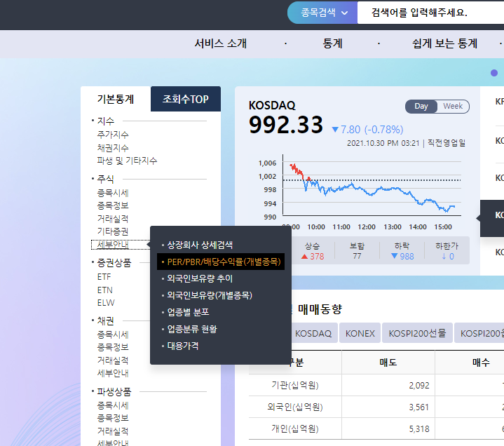
Task: Click the 주식 category heading
Action: 105,179
